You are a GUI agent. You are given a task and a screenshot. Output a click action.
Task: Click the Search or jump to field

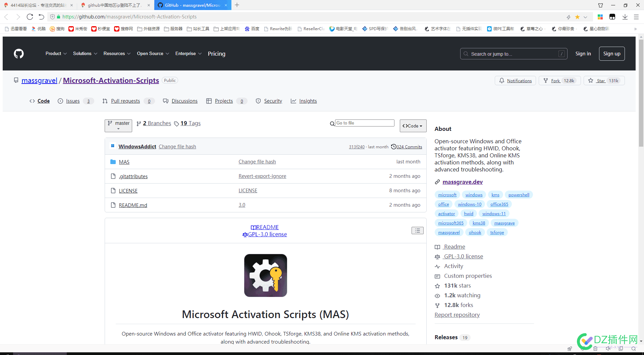click(514, 54)
